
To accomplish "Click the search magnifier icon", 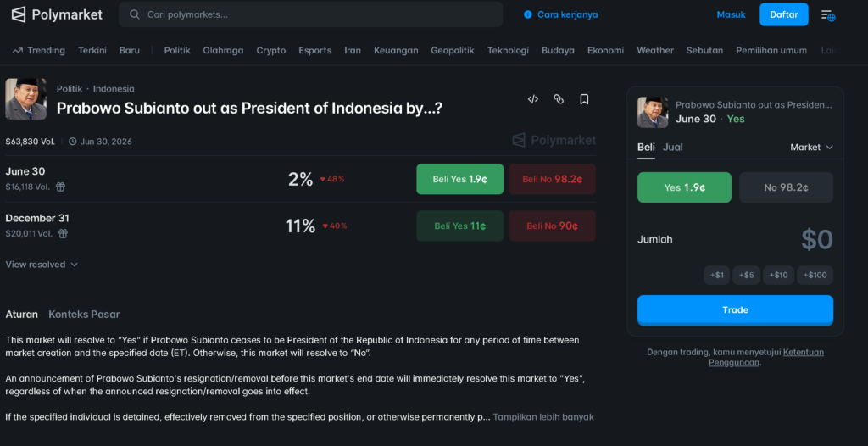I will pyautogui.click(x=135, y=14).
